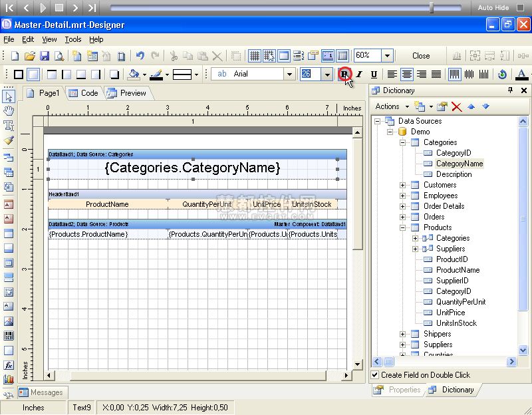
Task: Click the fill color bucket icon
Action: click(134, 74)
